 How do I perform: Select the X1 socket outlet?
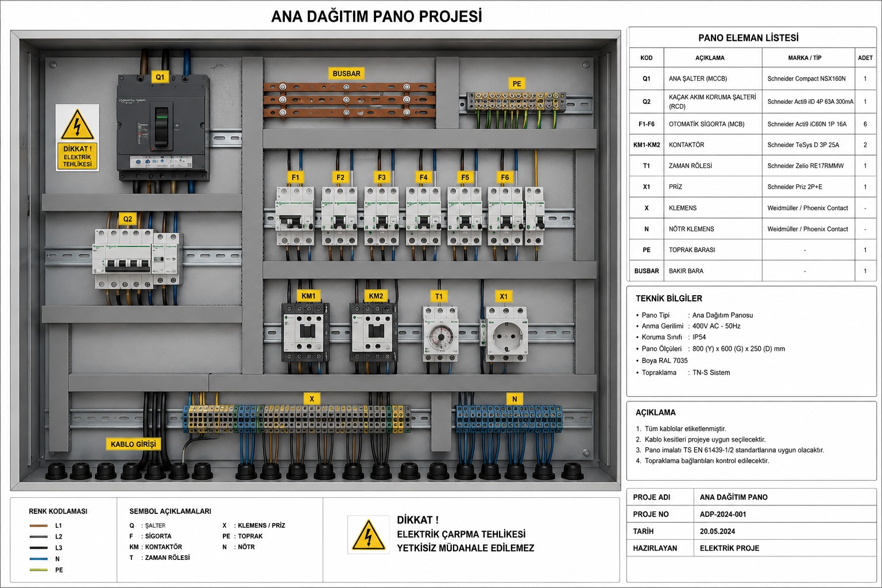point(506,334)
